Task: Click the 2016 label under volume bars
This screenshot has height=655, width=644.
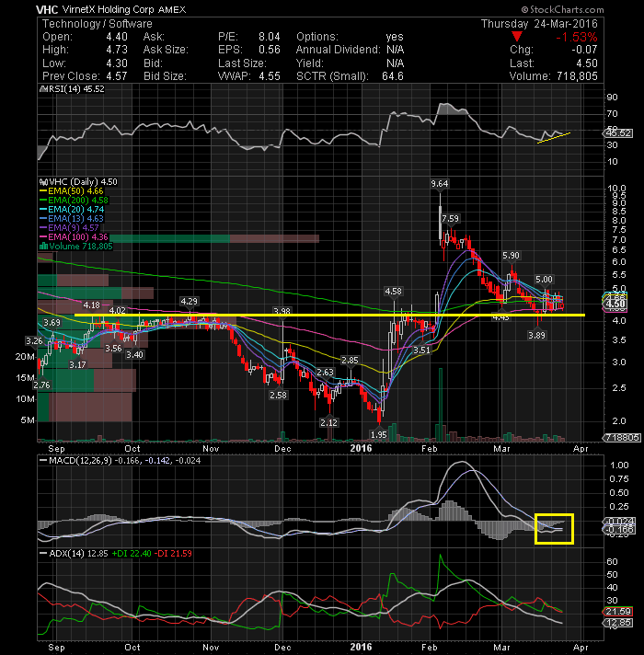Action: point(361,448)
